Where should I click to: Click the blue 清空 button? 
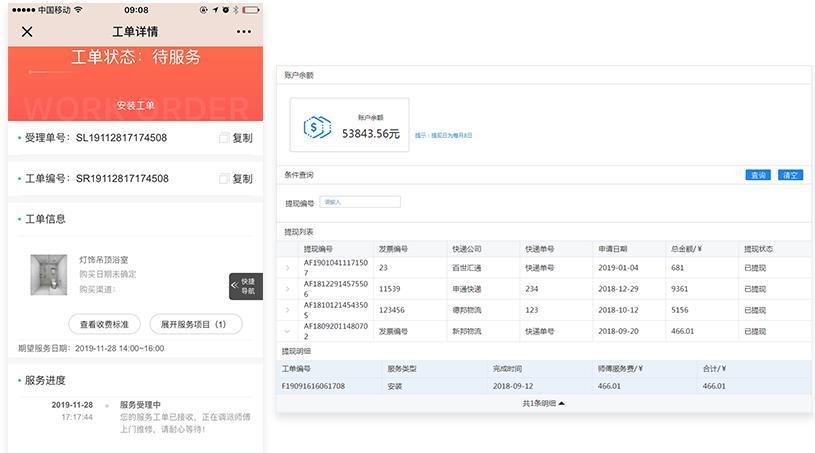click(x=790, y=175)
